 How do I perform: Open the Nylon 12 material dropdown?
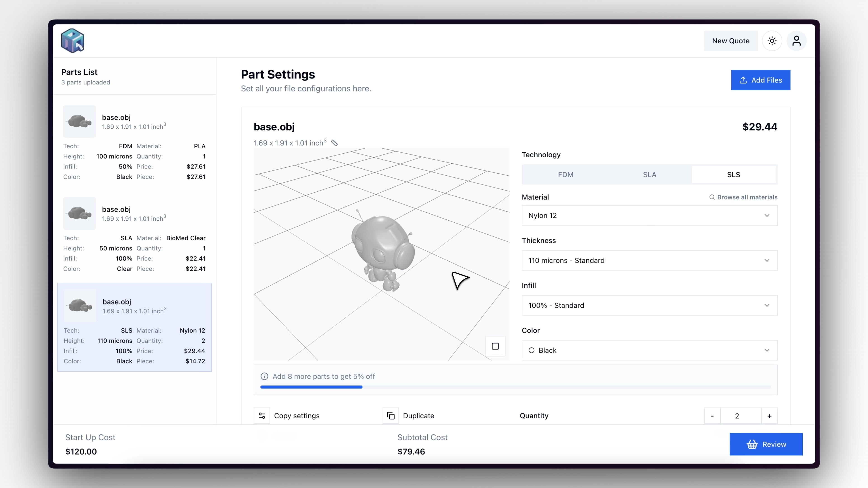(649, 215)
